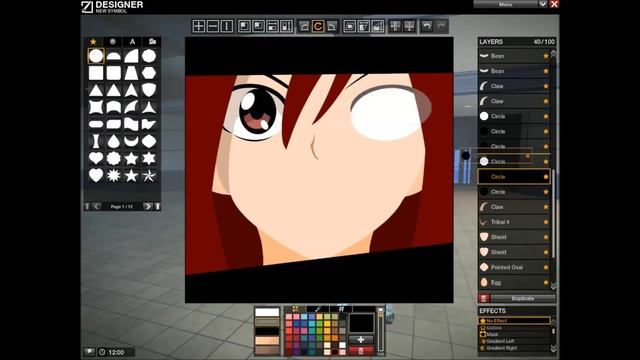Viewport: 640px width, 360px height.
Task: Toggle favorite star on Pointed Oval layer
Action: point(546,267)
